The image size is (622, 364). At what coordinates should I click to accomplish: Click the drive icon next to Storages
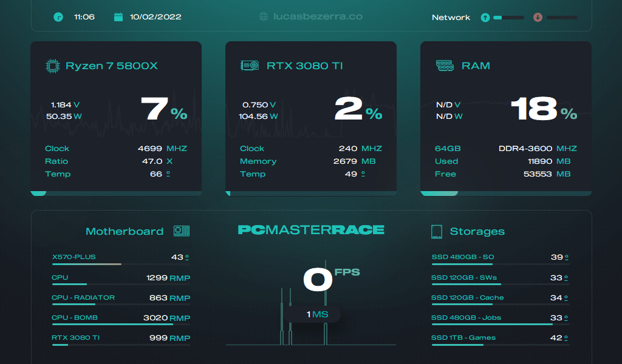436,231
